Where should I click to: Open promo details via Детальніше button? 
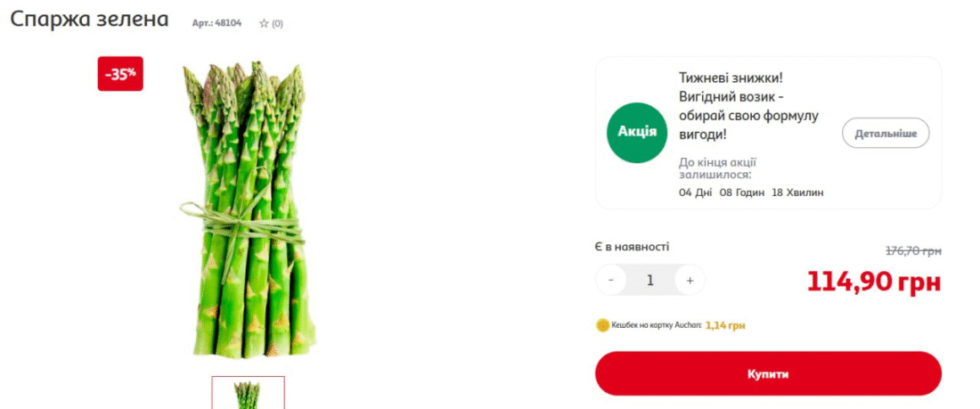(x=886, y=133)
